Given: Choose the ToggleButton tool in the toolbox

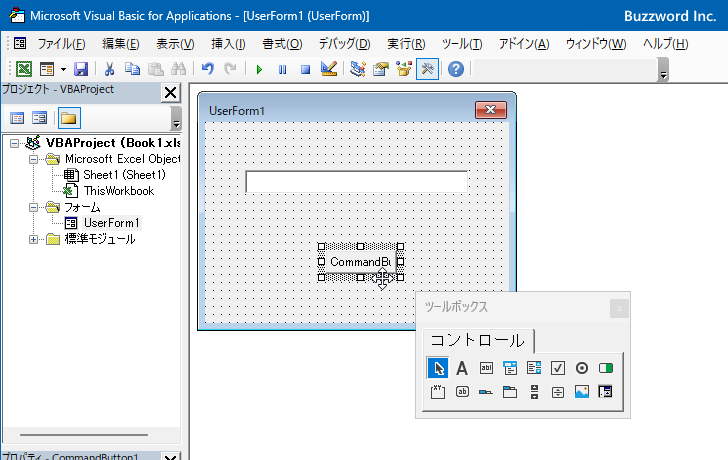Looking at the screenshot, I should (606, 368).
